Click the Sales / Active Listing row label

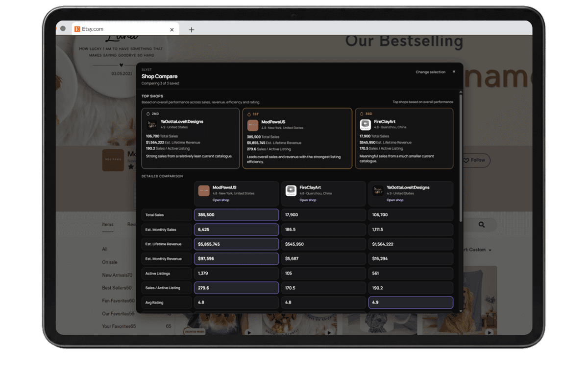tap(167, 288)
